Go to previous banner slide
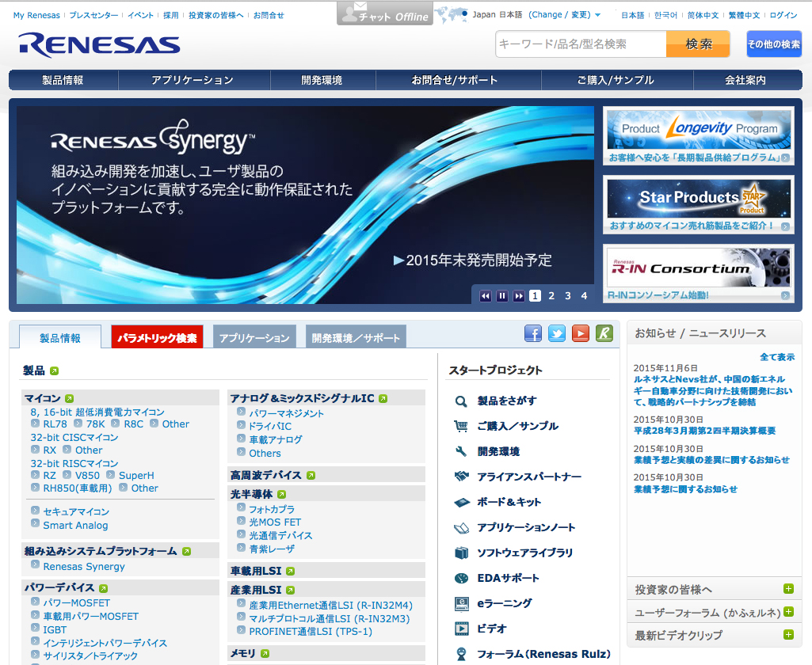This screenshot has height=665, width=812. coord(486,296)
